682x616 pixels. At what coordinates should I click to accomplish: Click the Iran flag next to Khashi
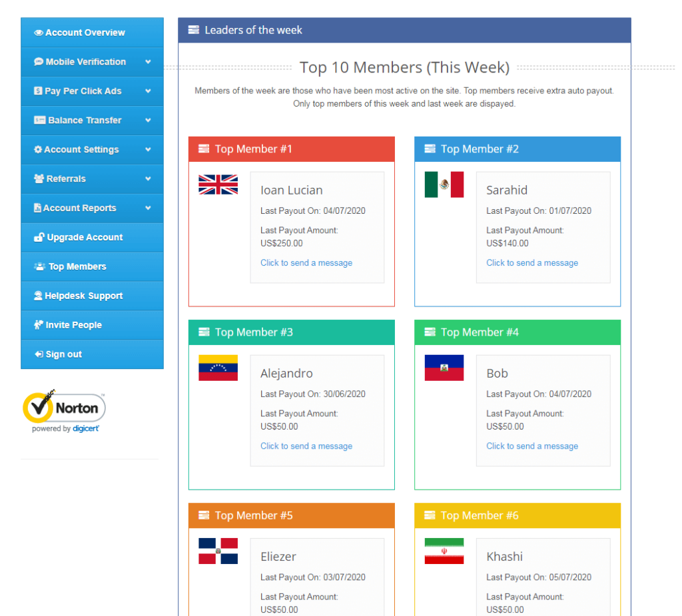(444, 551)
